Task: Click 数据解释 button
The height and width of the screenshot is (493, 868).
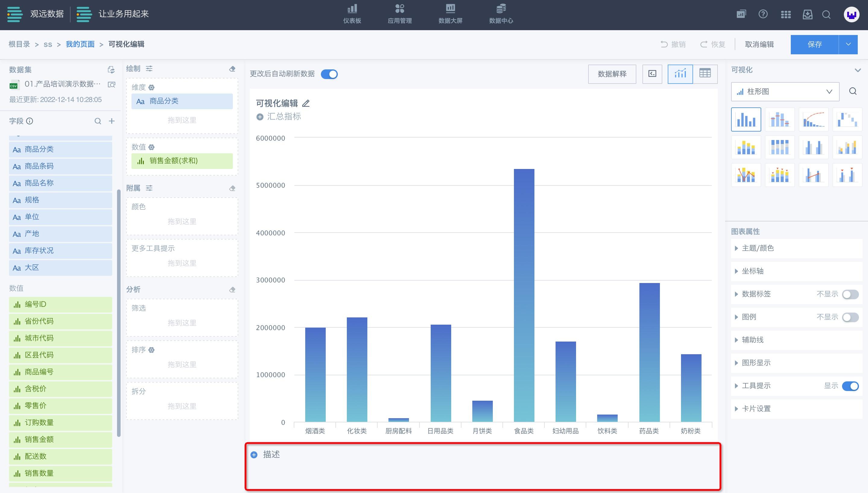Action: pyautogui.click(x=612, y=74)
